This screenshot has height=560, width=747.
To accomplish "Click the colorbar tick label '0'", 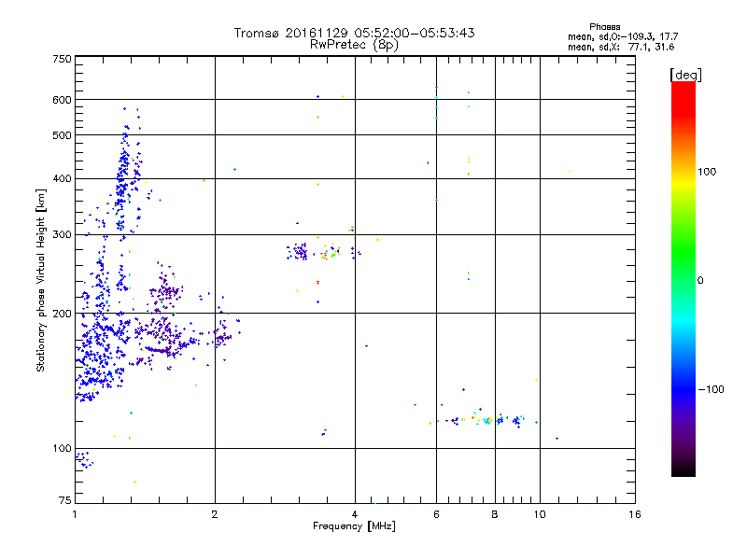I will tap(700, 281).
